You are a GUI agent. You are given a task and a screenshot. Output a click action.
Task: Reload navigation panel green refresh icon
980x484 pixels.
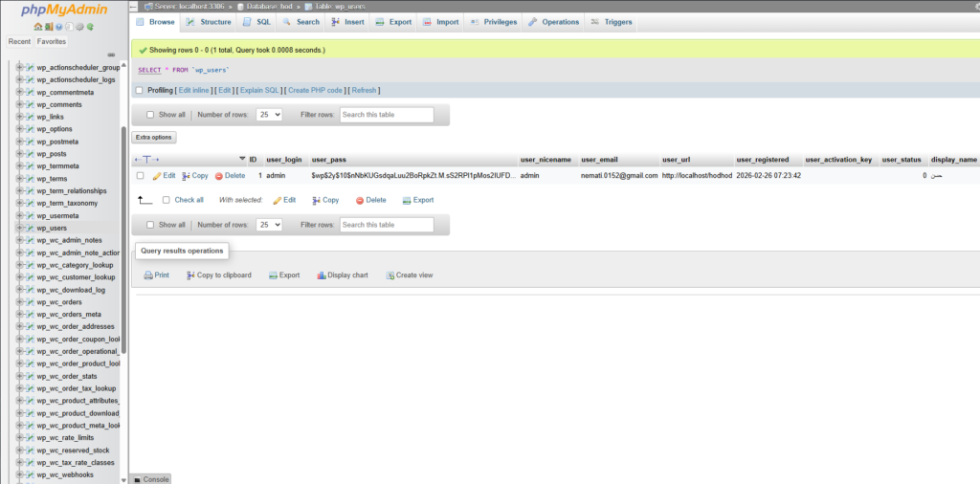click(x=90, y=27)
